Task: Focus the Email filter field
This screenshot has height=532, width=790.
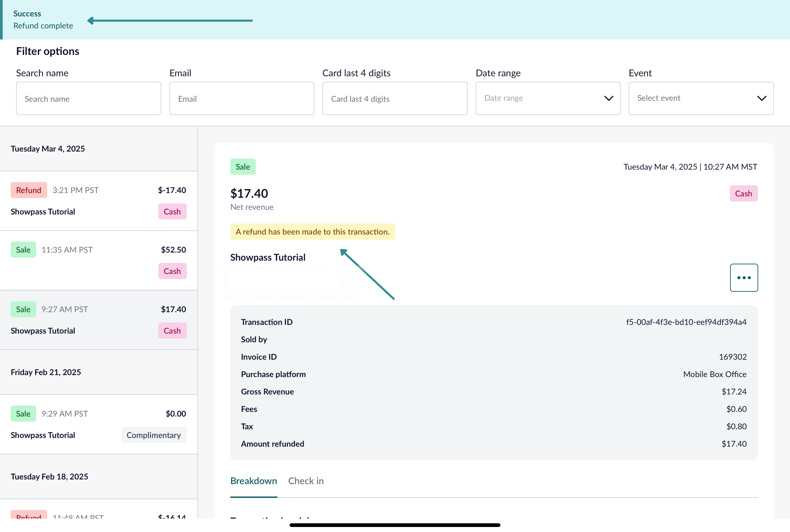Action: coord(242,98)
